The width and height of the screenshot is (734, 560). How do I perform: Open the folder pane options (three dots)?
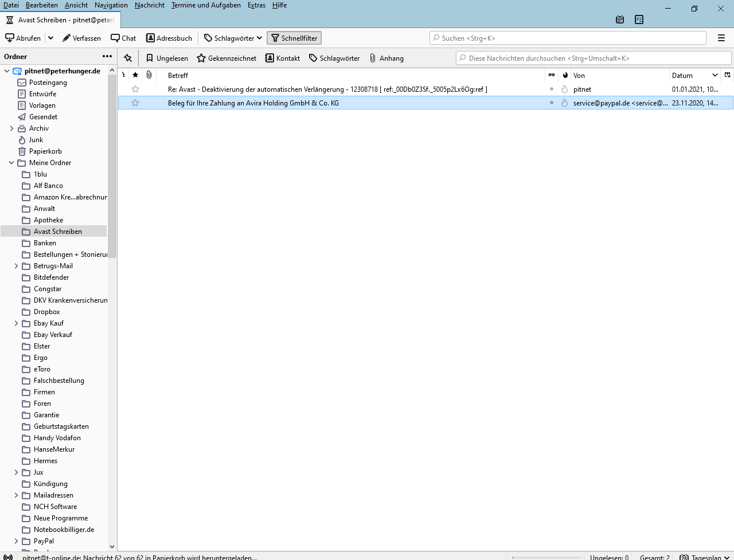107,56
